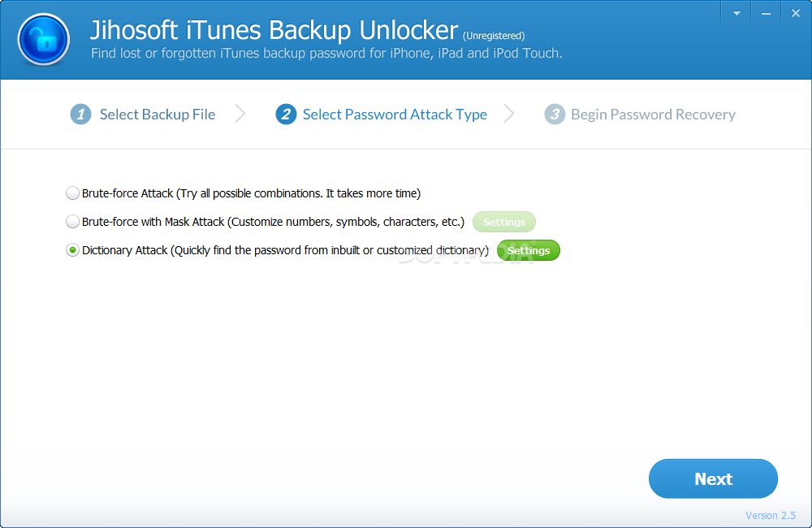Minimize the Backup Unlocker window
812x528 pixels.
(x=766, y=13)
